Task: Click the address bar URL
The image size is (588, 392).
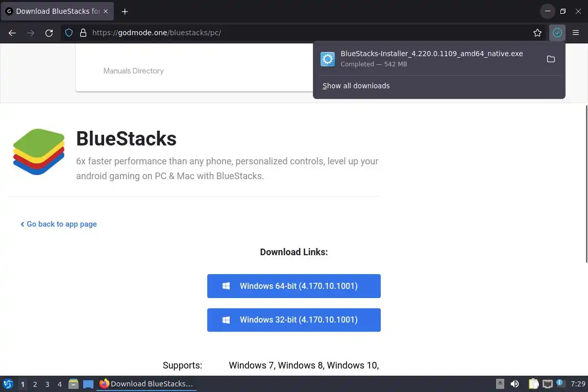Action: tap(157, 33)
